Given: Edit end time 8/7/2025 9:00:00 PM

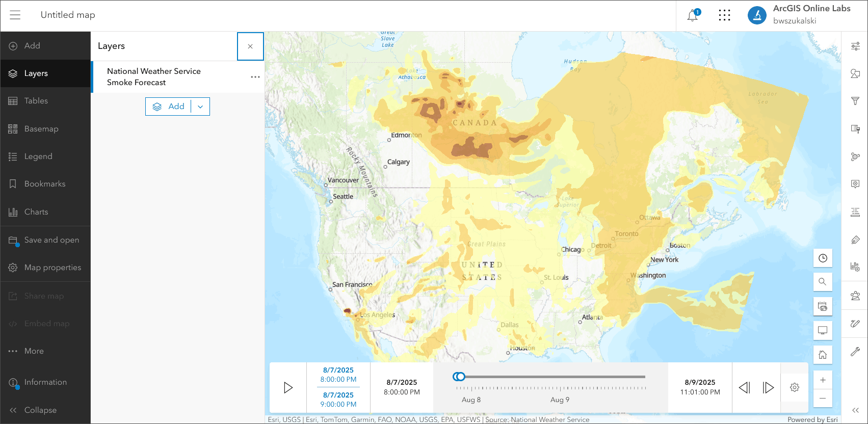Looking at the screenshot, I should click(338, 400).
